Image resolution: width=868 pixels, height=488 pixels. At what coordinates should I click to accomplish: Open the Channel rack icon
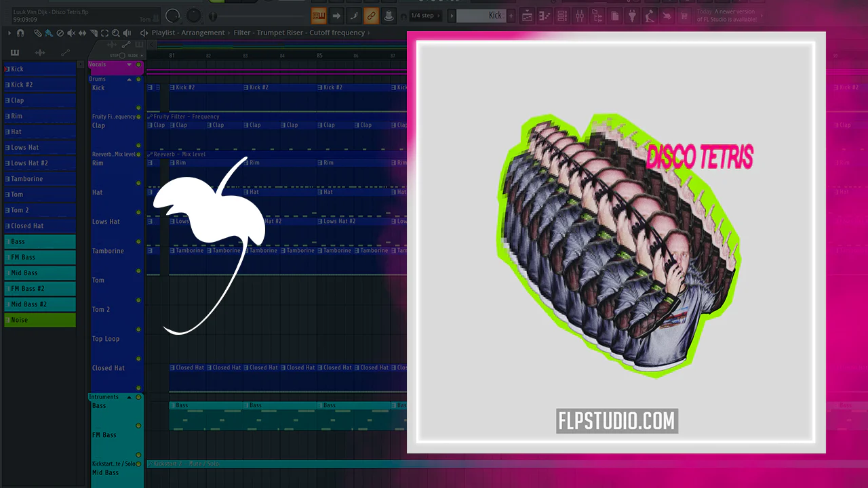pyautogui.click(x=562, y=16)
